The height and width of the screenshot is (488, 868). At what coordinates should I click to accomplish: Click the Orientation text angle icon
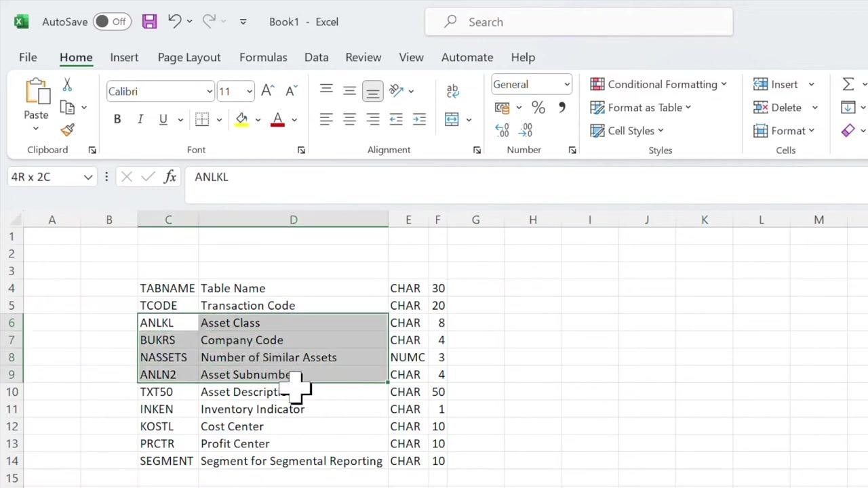(x=397, y=90)
